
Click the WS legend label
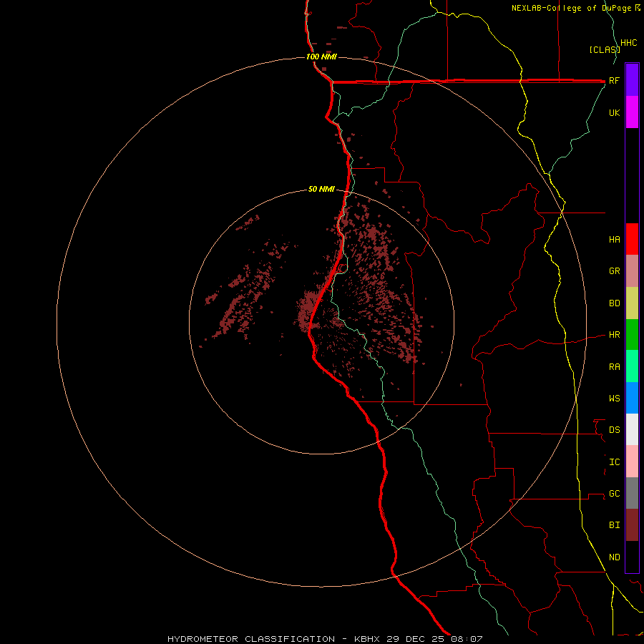(x=614, y=399)
